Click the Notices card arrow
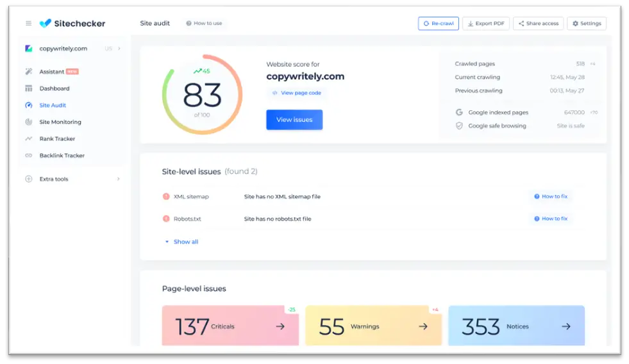The width and height of the screenshot is (629, 364). (566, 326)
